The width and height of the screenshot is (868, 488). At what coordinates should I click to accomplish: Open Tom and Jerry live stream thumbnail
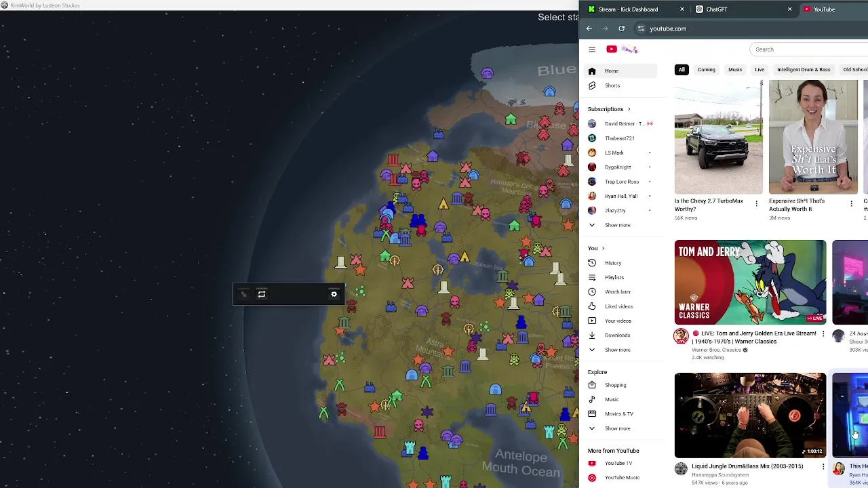click(x=751, y=282)
